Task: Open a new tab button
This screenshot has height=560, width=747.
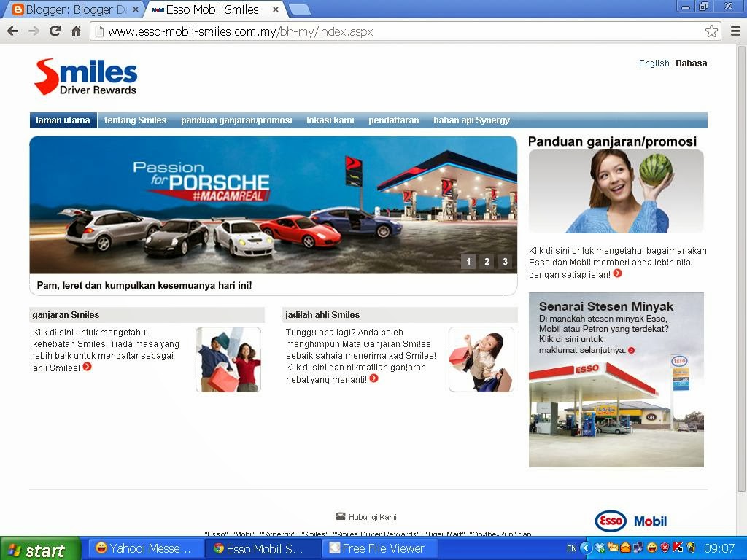Action: coord(299,9)
